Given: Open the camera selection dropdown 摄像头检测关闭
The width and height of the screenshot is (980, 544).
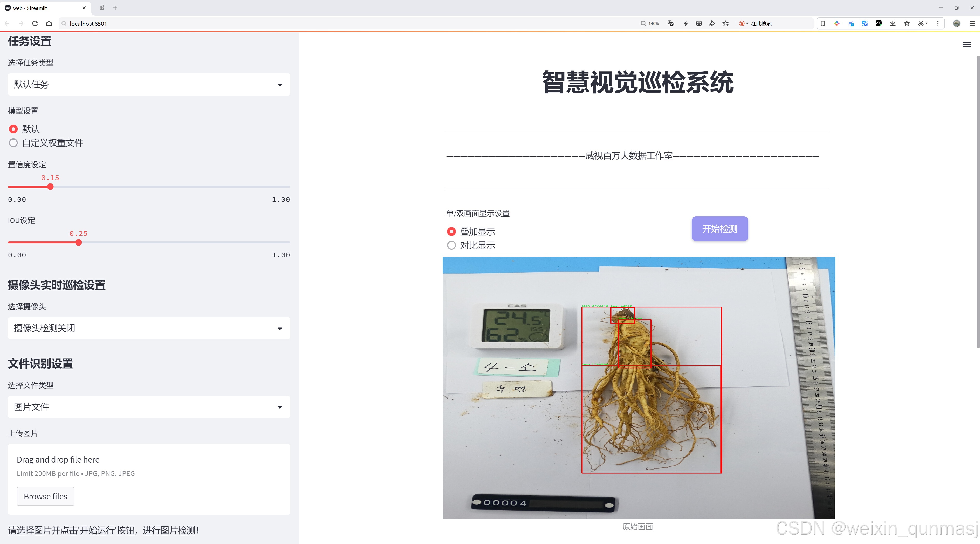Looking at the screenshot, I should [x=149, y=328].
